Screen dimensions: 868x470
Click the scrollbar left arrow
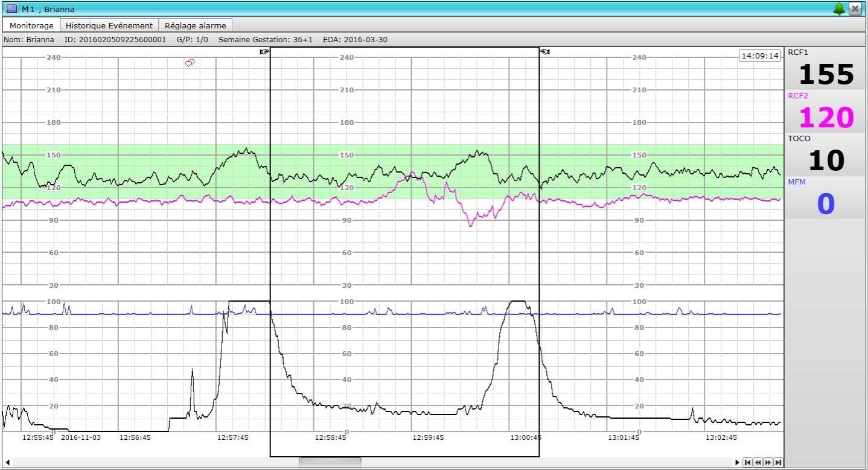[x=7, y=463]
